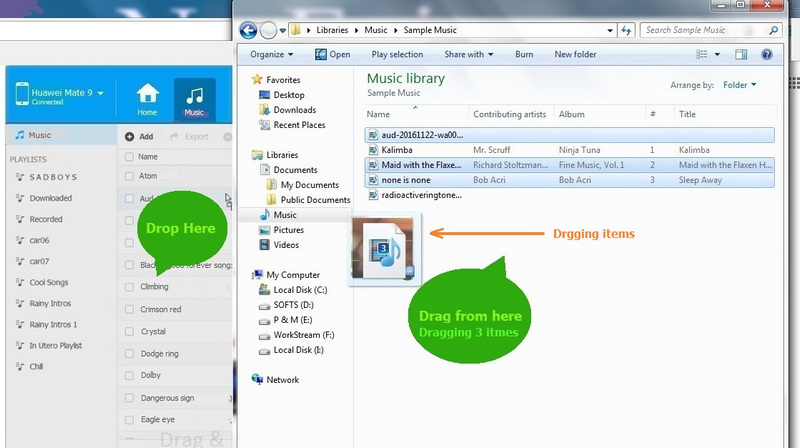The height and width of the screenshot is (448, 800).
Task: Click the search magnifier icon
Action: pos(773,30)
